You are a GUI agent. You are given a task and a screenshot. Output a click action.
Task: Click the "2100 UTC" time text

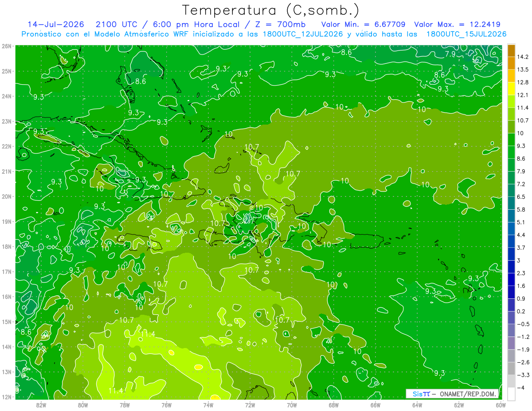click(x=117, y=24)
